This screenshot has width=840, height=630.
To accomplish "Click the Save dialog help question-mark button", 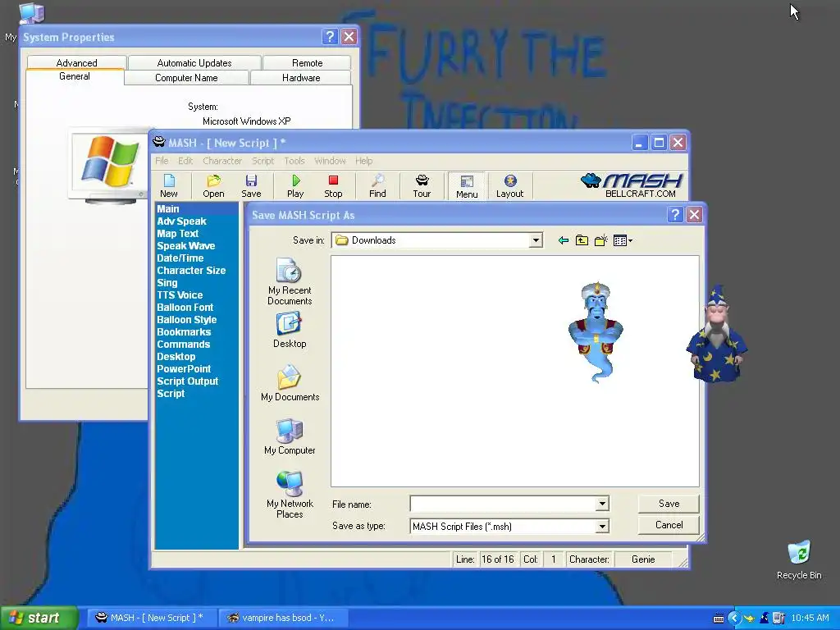I will (x=675, y=215).
